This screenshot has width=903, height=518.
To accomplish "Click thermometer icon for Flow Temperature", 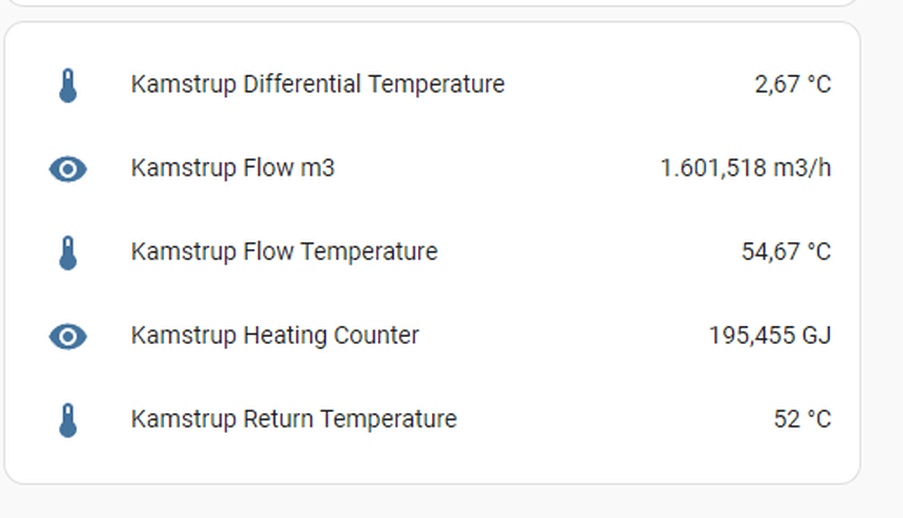I will [x=68, y=252].
